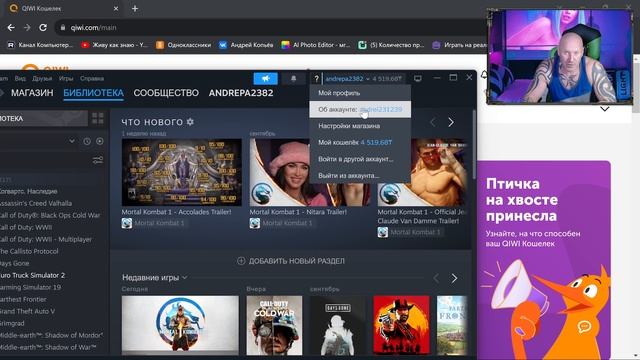This screenshot has width=640, height=360.
Task: Open the What's New settings gear
Action: (190, 122)
